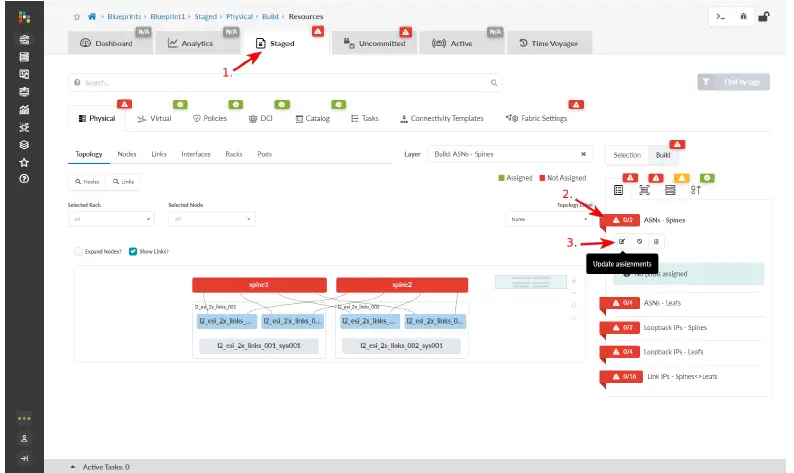
Task: Click the unlock padlock icon at top right
Action: 764,17
